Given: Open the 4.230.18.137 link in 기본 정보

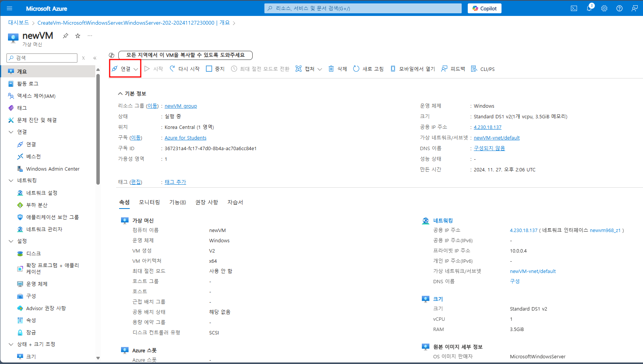Looking at the screenshot, I should [487, 127].
